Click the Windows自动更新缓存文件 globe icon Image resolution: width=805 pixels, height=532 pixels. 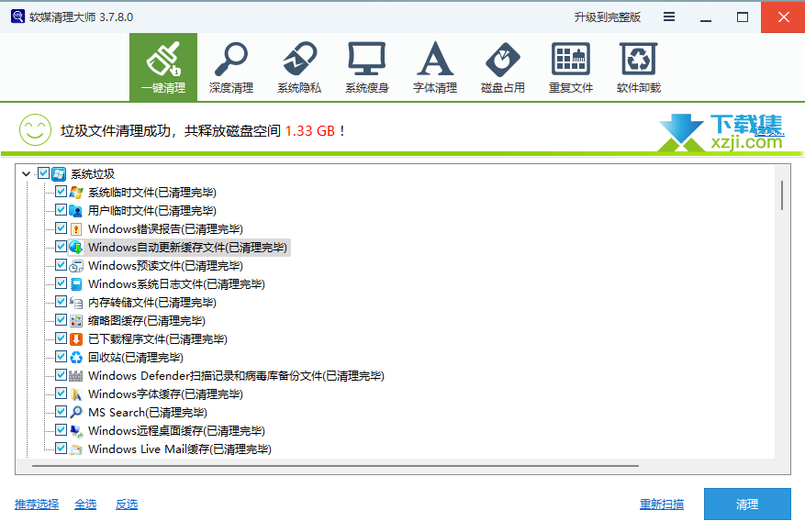pyautogui.click(x=76, y=248)
